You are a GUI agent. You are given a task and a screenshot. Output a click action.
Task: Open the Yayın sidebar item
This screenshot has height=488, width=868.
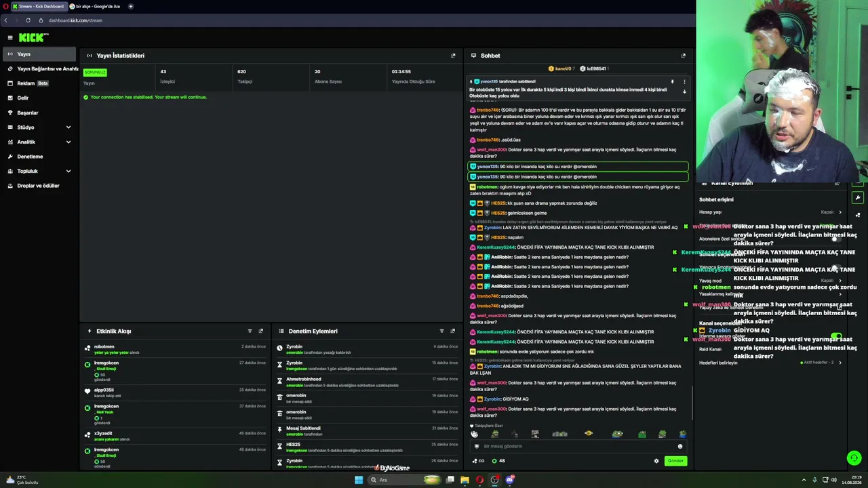[x=39, y=54]
